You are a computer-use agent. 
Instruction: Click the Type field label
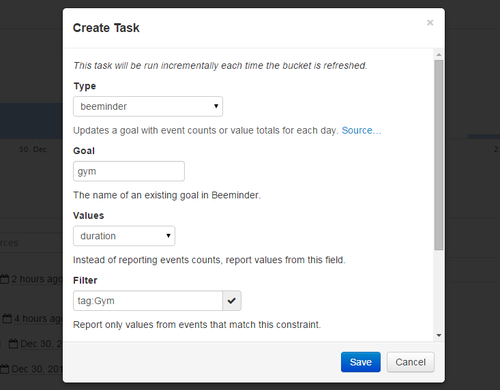(85, 86)
